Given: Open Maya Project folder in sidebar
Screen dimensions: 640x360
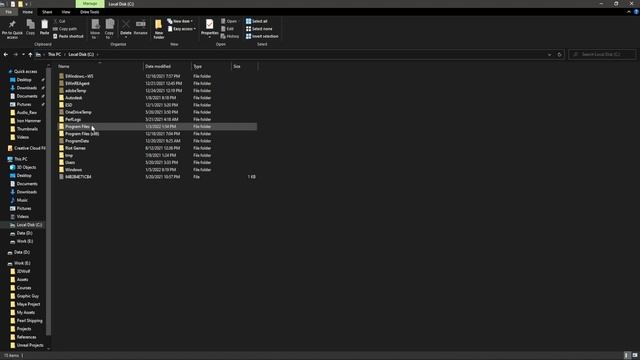Looking at the screenshot, I should (x=28, y=304).
